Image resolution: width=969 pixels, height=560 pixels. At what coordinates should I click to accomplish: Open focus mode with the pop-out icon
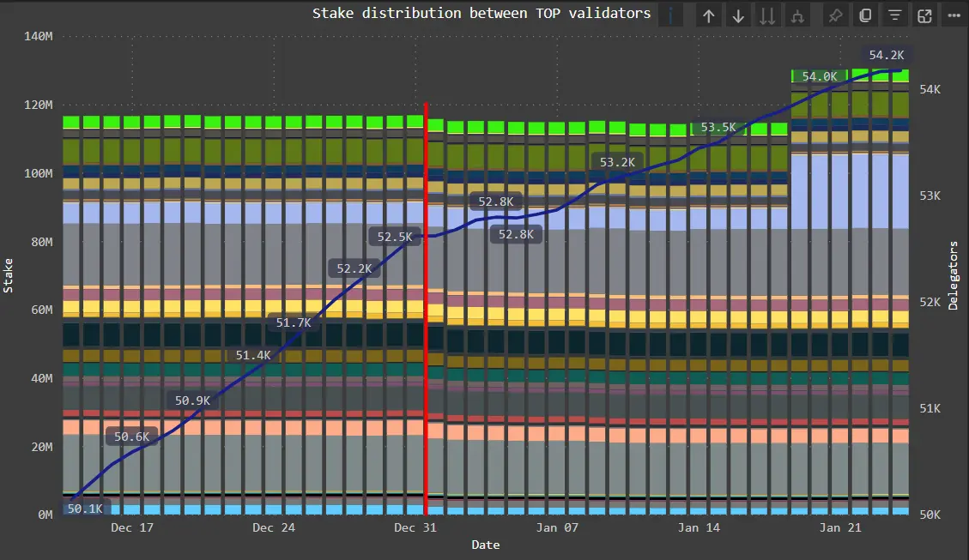924,16
